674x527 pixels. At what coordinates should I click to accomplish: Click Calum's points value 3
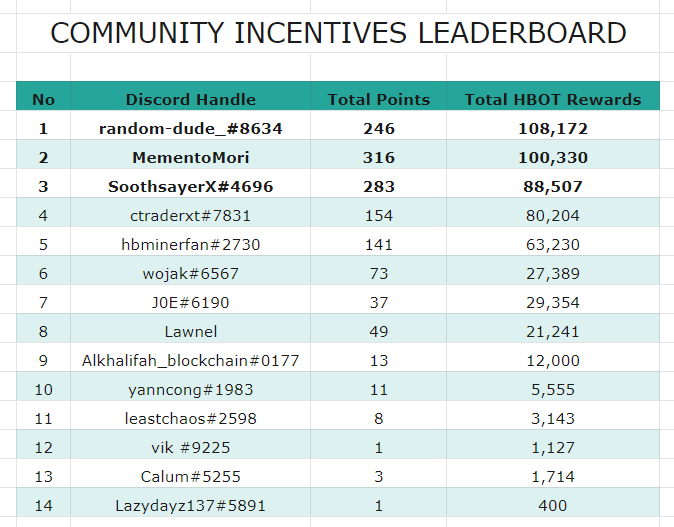(379, 477)
